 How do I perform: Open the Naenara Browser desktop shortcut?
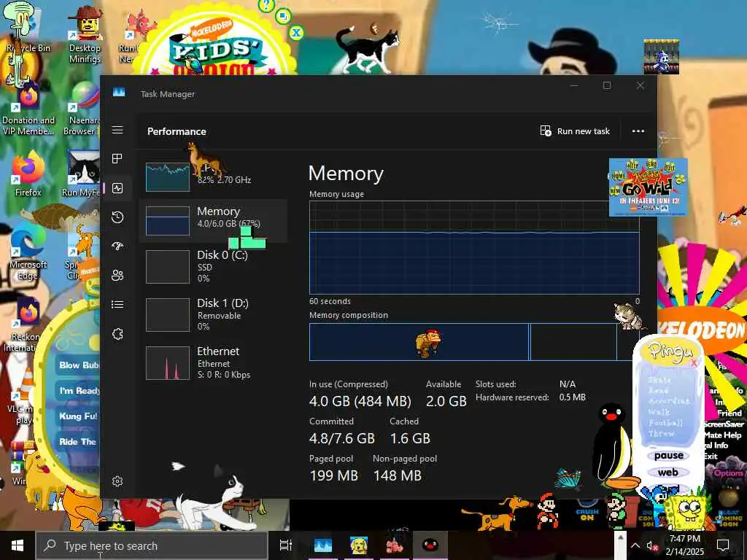point(82,109)
